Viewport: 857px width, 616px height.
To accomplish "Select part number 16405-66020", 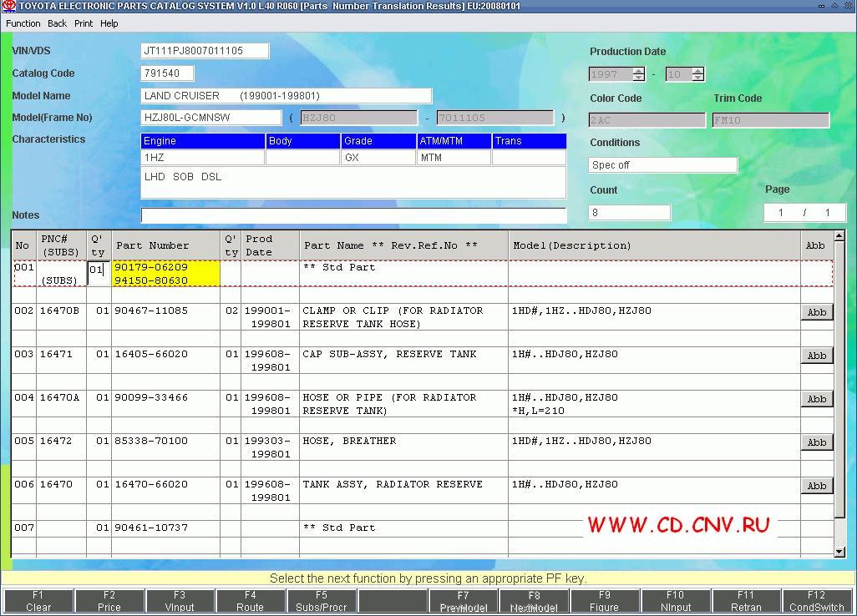I will coord(151,354).
